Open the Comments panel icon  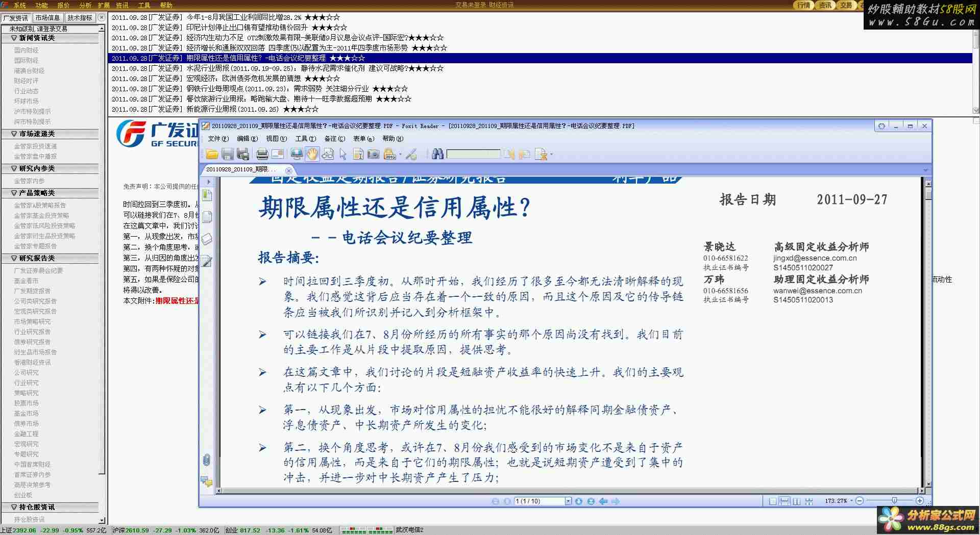[207, 481]
